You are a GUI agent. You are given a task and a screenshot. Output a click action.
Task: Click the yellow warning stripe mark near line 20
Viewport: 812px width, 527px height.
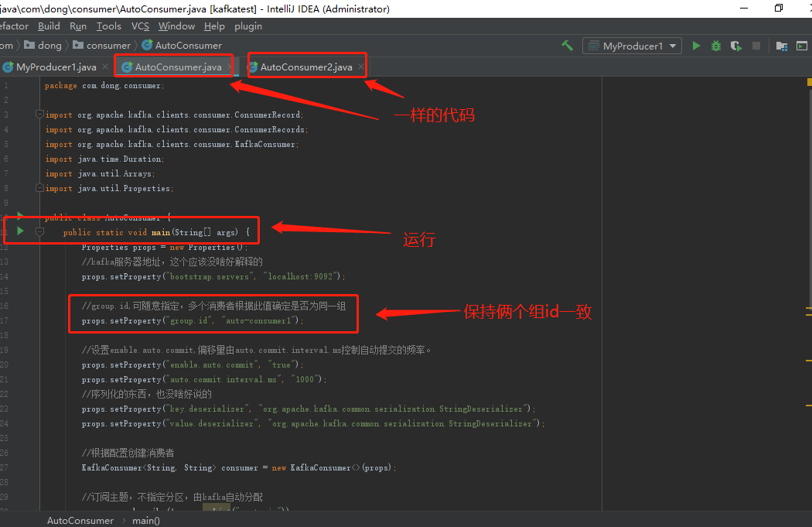[x=808, y=360]
